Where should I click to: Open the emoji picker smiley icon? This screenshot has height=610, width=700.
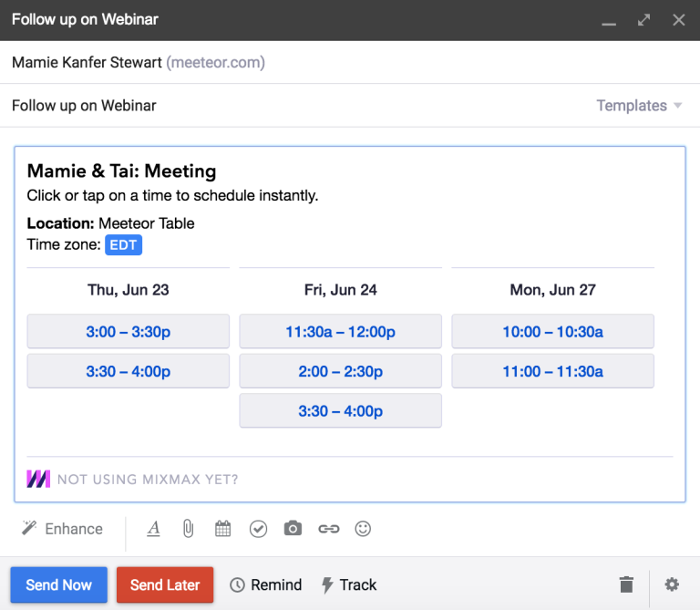(363, 529)
